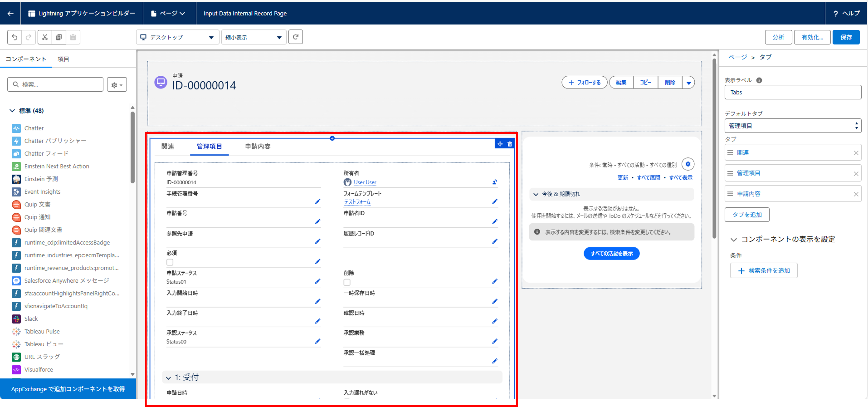Select the cut (scissors) toolbar icon
Screen dimensions: 868x407
tap(44, 37)
